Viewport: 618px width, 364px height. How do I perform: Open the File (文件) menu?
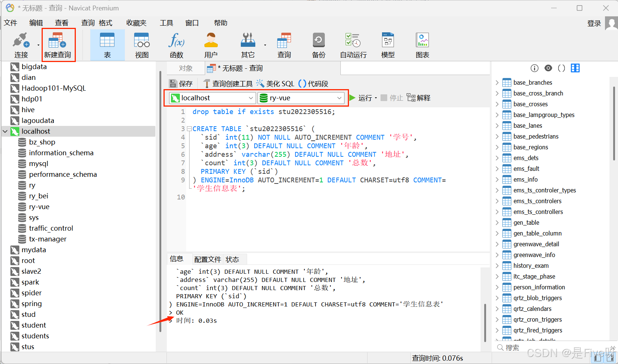pos(10,23)
